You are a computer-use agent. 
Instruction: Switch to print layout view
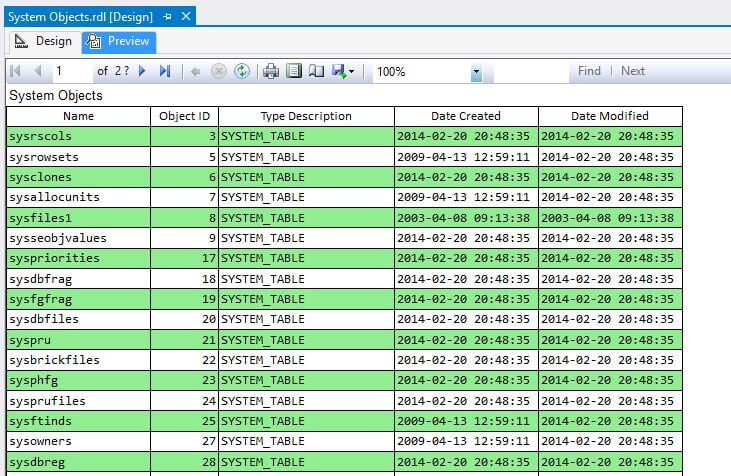point(294,71)
